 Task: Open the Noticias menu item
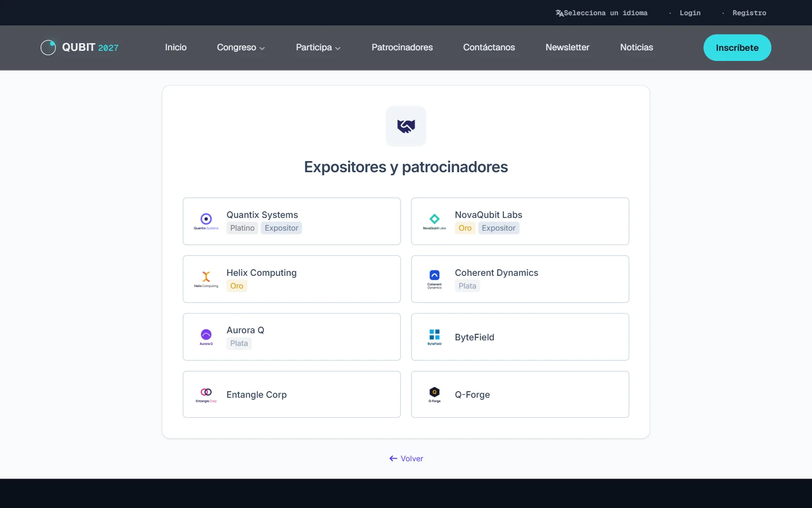[x=636, y=47]
